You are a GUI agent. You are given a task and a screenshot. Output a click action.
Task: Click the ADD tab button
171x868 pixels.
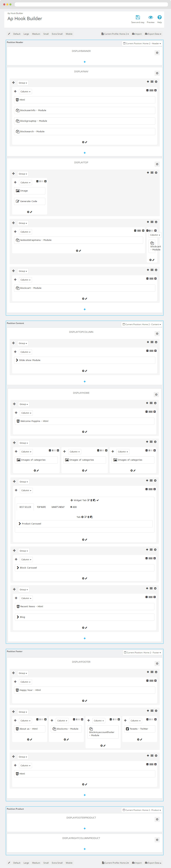pos(73,507)
